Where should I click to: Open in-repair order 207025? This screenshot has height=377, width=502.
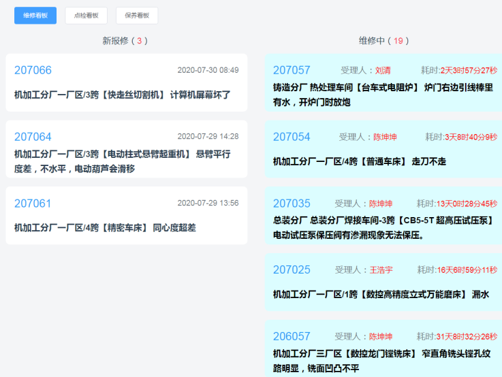coord(292,270)
